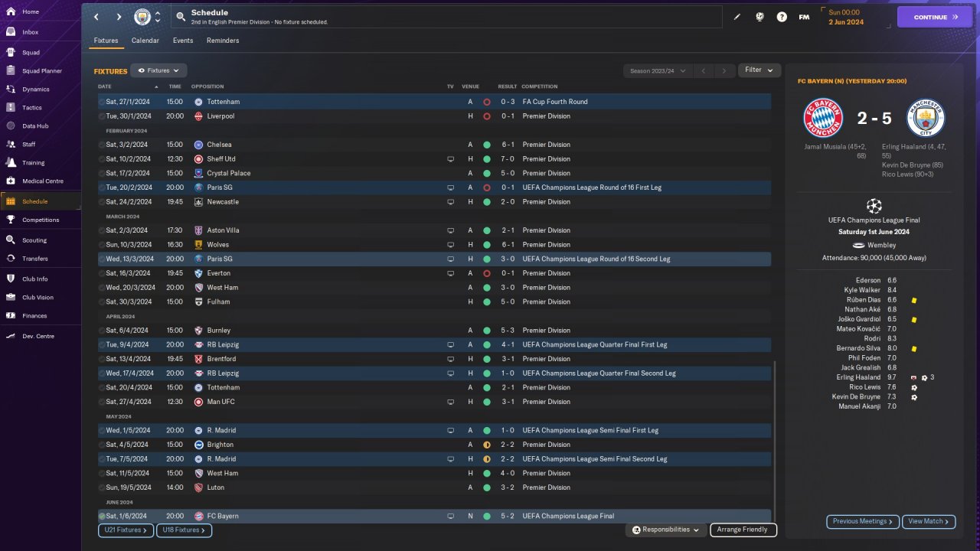Open the Finances section
The height and width of the screenshot is (551, 980).
coord(41,315)
